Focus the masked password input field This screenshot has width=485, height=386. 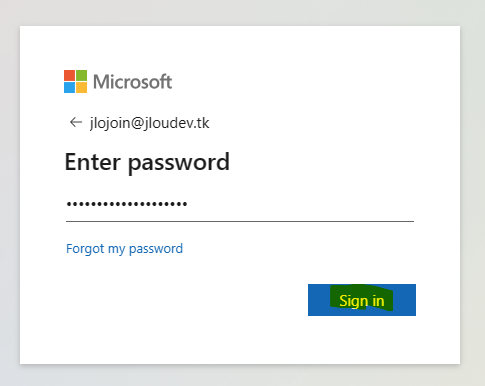tap(240, 204)
